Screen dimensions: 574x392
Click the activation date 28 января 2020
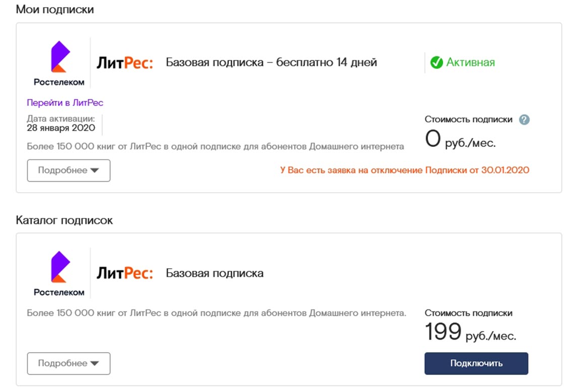click(x=61, y=128)
